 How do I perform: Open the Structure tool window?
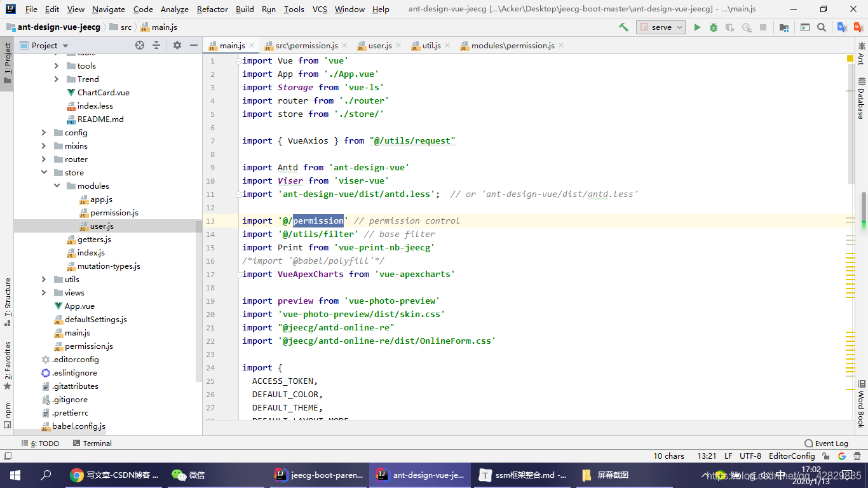point(7,302)
